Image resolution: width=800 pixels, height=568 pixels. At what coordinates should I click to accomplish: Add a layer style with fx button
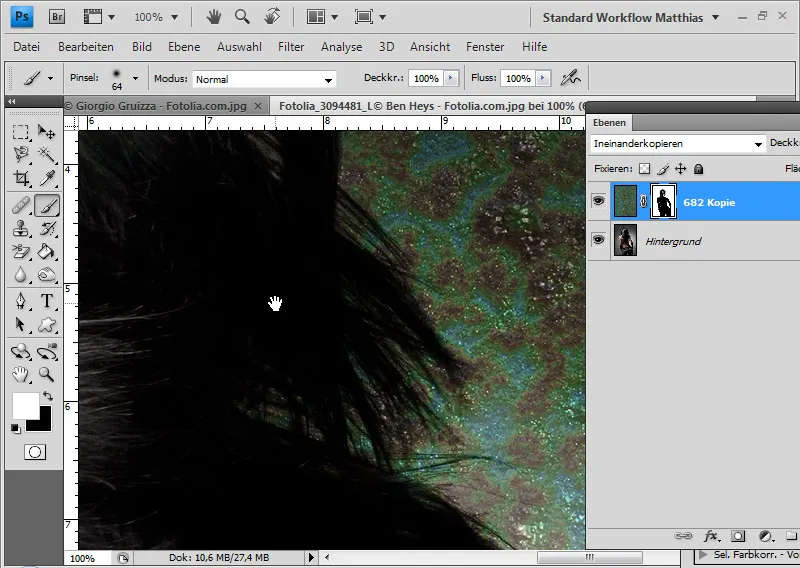(711, 536)
